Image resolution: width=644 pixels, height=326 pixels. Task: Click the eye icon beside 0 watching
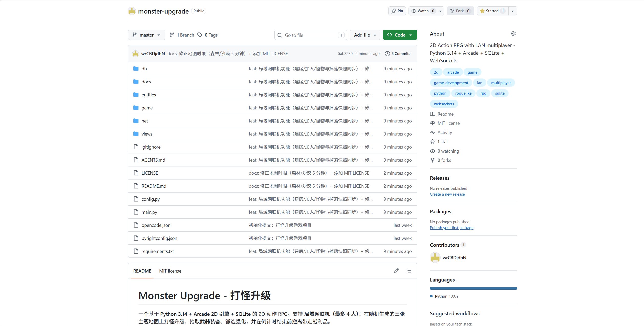tap(433, 151)
